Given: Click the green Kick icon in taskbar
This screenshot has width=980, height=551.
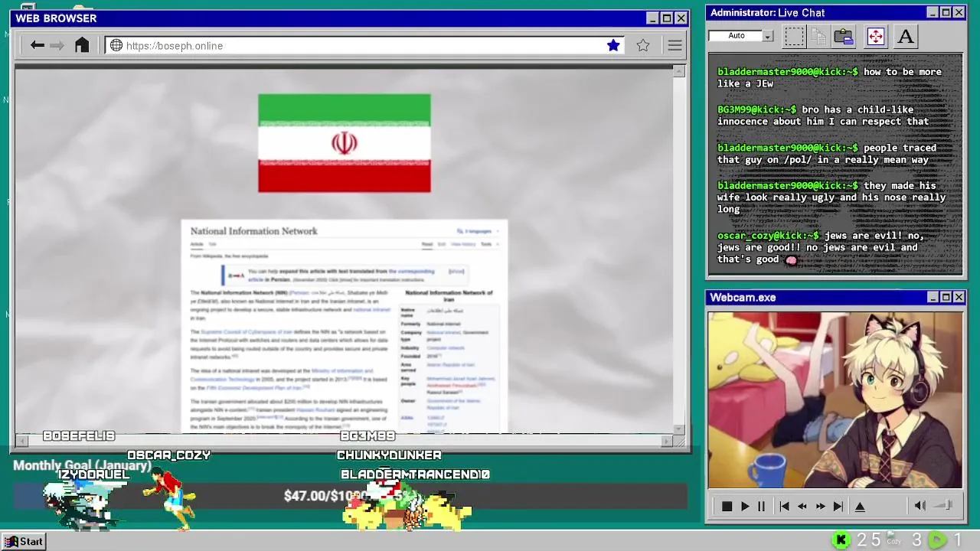Looking at the screenshot, I should point(841,540).
